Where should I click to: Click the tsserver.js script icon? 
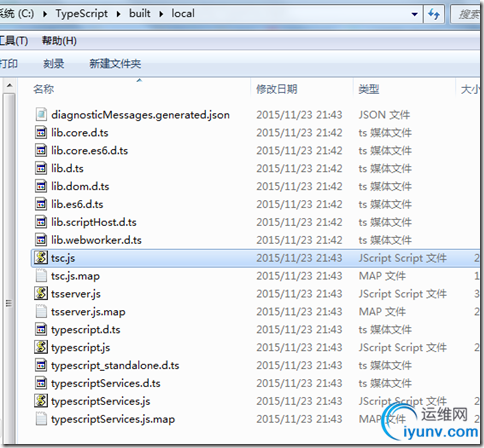click(41, 294)
